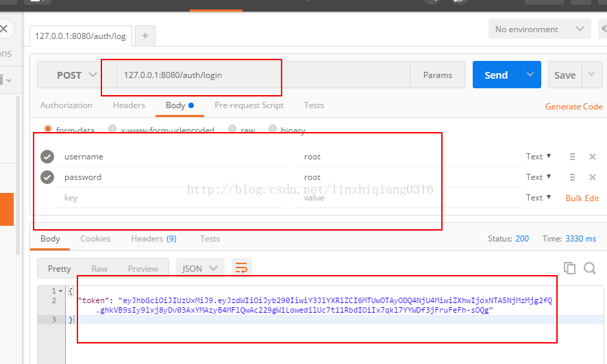Image resolution: width=607 pixels, height=364 pixels.
Task: Select the Raw response view
Action: pyautogui.click(x=99, y=269)
